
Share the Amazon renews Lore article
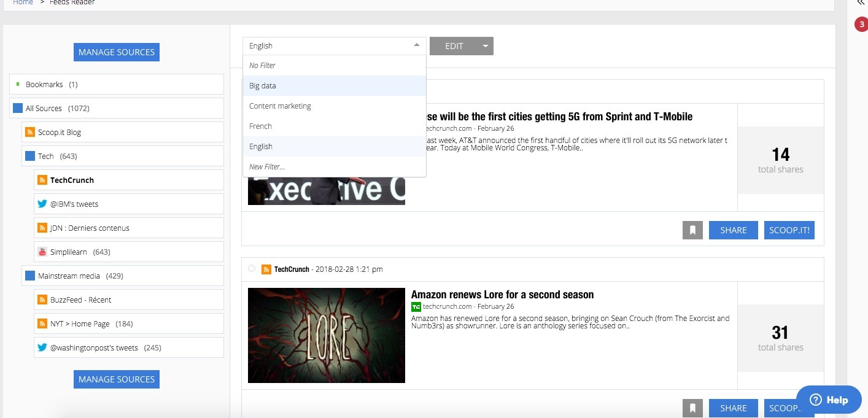pyautogui.click(x=734, y=408)
